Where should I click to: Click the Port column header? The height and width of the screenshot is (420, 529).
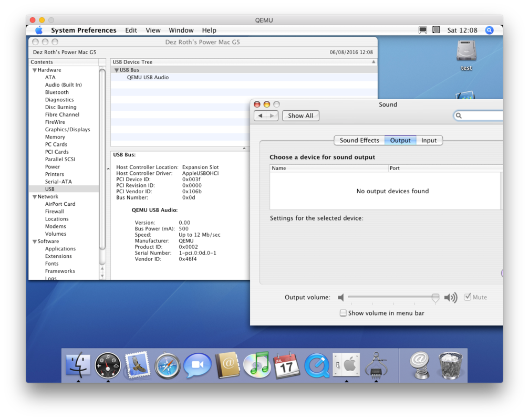[445, 168]
